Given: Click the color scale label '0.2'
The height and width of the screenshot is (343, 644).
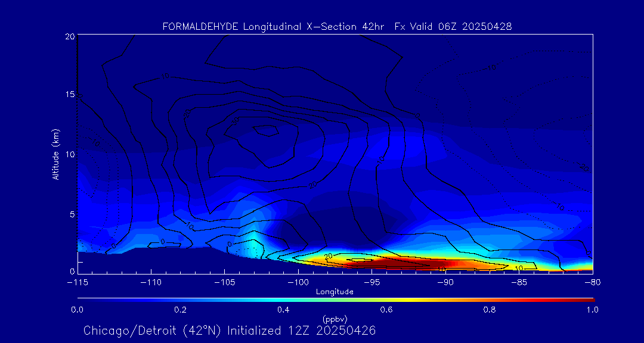Looking at the screenshot, I should pos(181,310).
